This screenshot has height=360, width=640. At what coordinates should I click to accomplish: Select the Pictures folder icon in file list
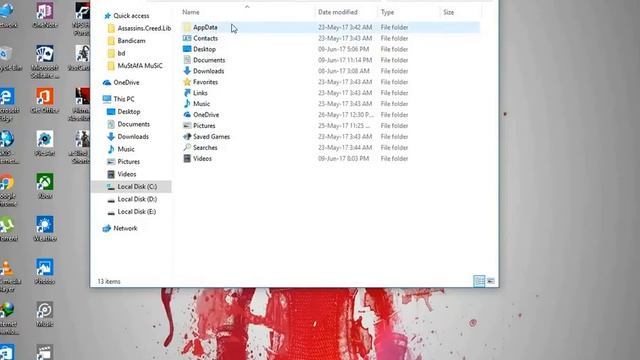tap(187, 126)
